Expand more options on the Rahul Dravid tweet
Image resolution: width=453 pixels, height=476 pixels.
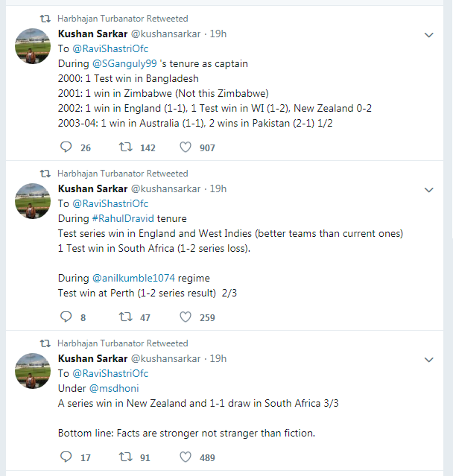pos(429,190)
